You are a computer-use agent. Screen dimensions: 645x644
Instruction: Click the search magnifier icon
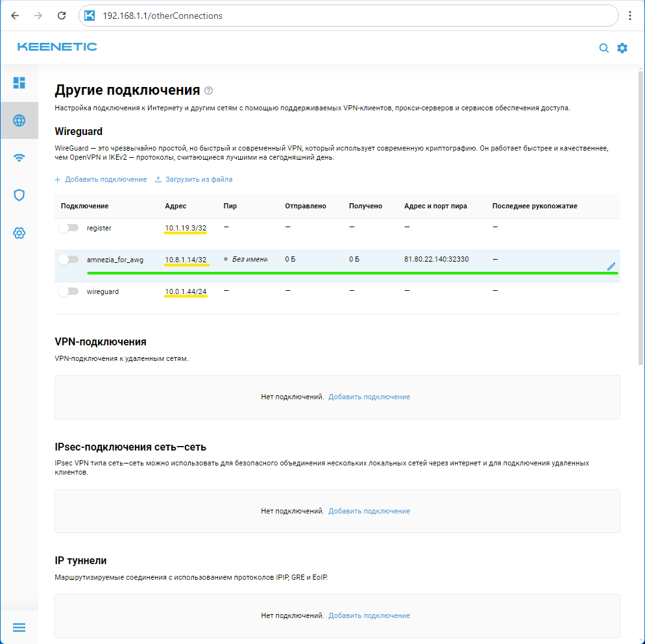click(603, 48)
